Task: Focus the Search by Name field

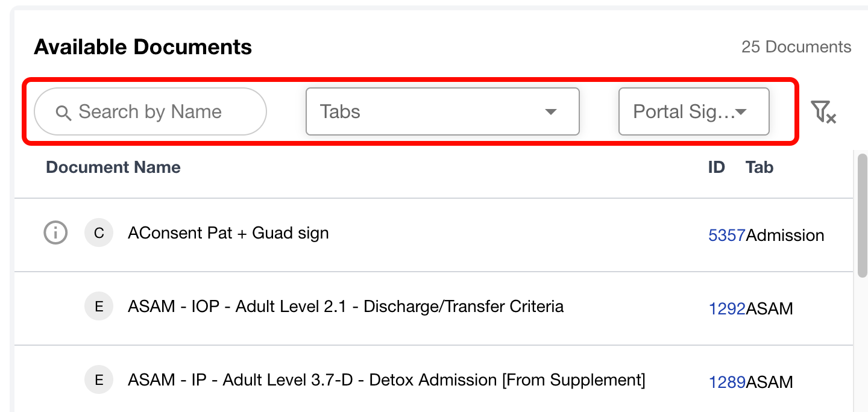Action: pyautogui.click(x=158, y=111)
